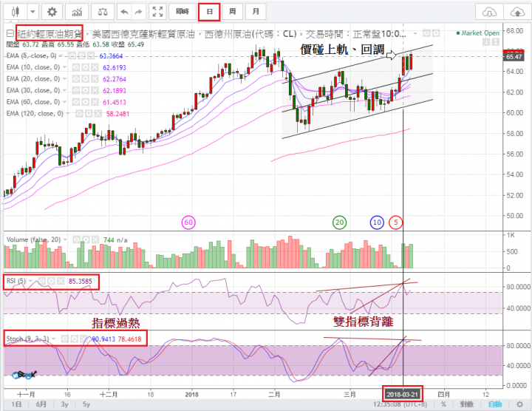Hide the Volume indicator
The height and width of the screenshot is (411, 532).
[x=77, y=240]
